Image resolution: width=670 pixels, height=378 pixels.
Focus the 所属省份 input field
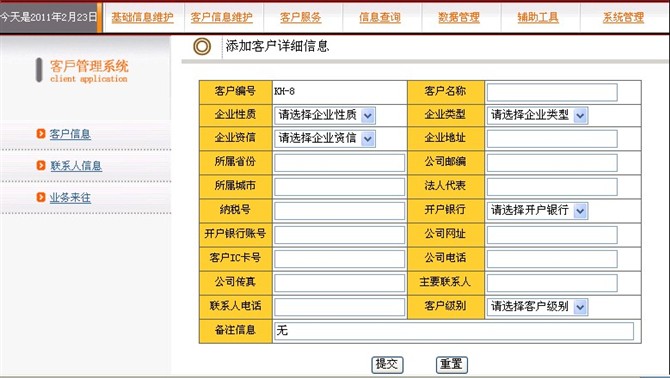340,163
